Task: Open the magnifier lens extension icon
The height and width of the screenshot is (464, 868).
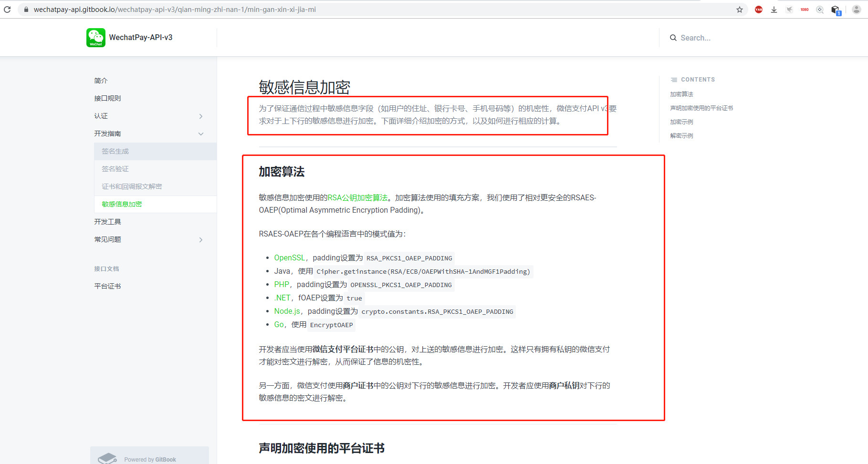Action: tap(820, 10)
